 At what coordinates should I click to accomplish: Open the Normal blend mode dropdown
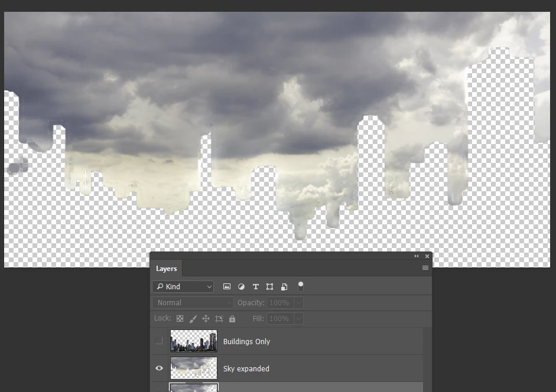pyautogui.click(x=193, y=303)
